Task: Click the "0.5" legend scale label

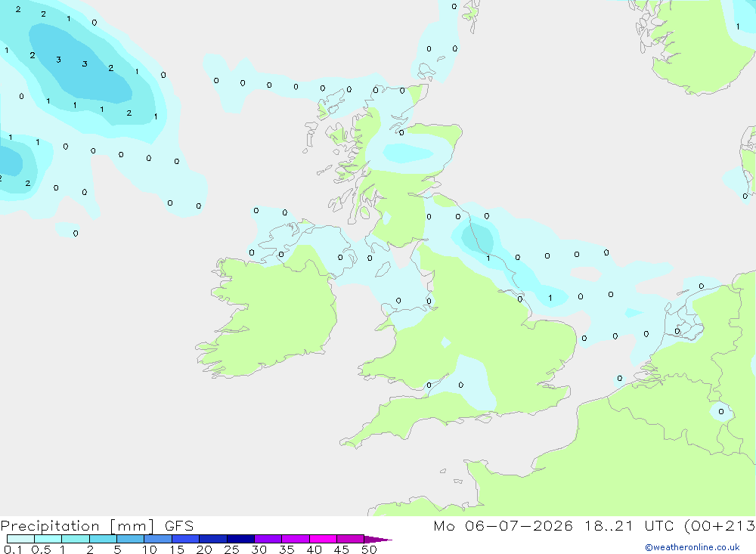Action: pyautogui.click(x=41, y=549)
